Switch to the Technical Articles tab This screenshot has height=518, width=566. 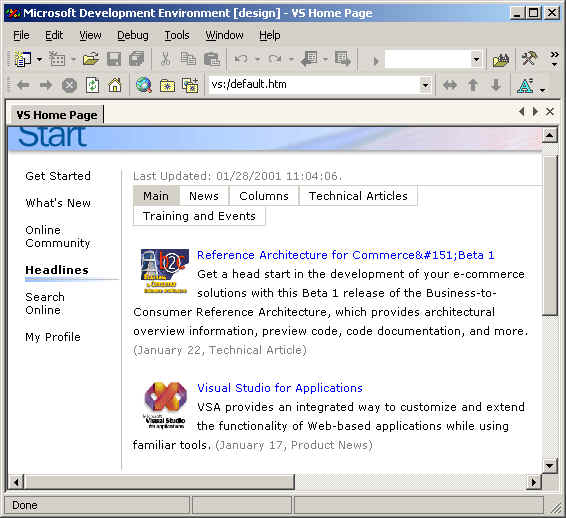[358, 196]
